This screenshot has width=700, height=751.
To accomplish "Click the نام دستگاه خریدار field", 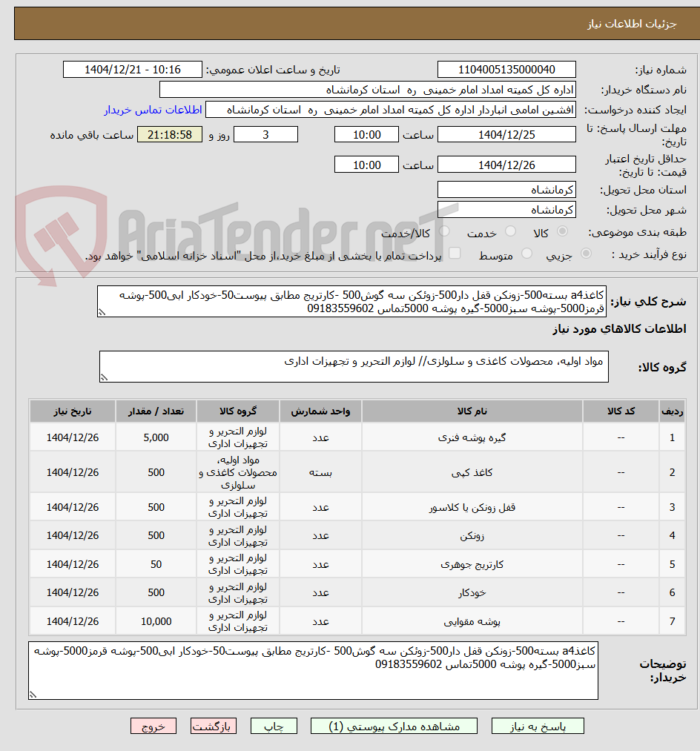I will pos(368,90).
